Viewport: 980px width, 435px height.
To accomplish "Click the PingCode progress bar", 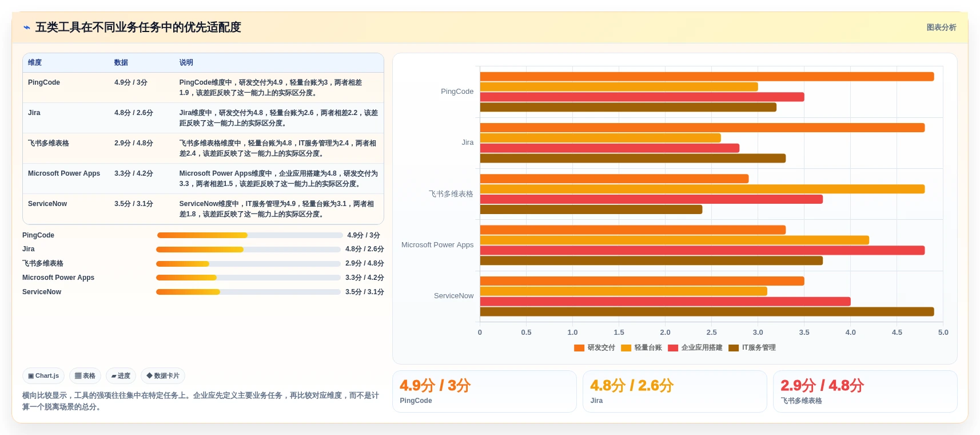I will pos(250,235).
